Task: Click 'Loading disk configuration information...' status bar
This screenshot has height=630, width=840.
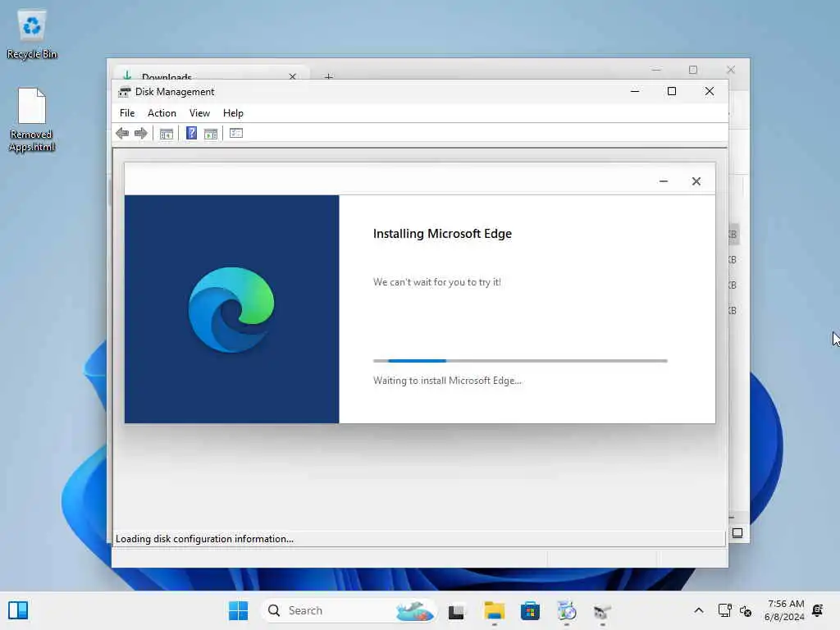Action: point(420,539)
